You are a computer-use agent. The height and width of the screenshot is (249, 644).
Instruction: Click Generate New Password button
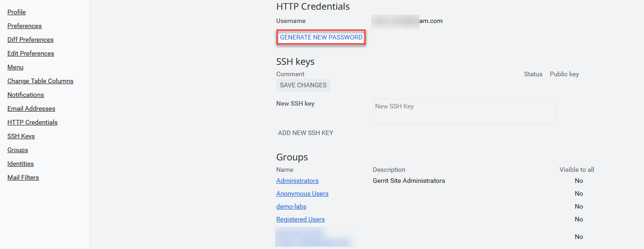(321, 37)
